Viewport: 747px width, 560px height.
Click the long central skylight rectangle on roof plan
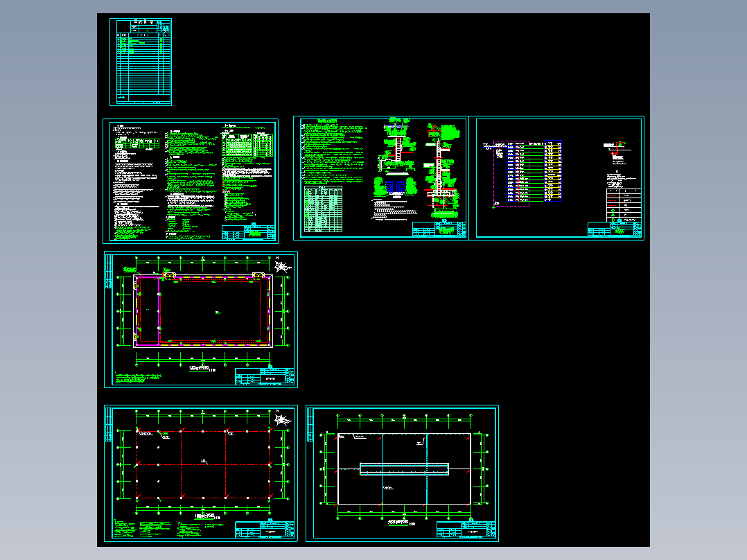tap(404, 469)
